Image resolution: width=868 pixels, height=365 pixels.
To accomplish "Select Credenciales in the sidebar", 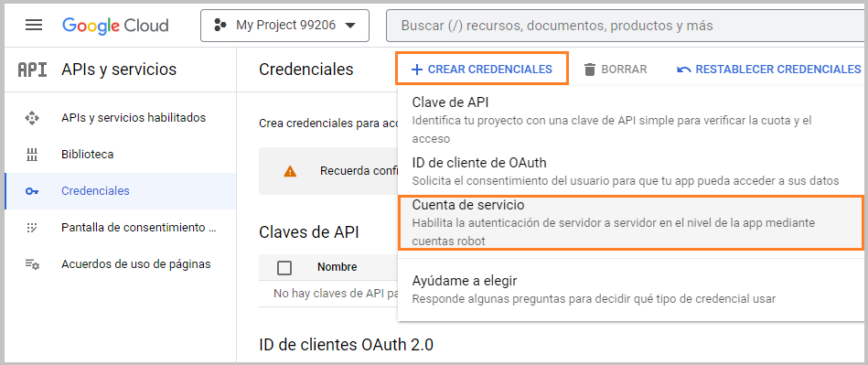I will coord(120,191).
